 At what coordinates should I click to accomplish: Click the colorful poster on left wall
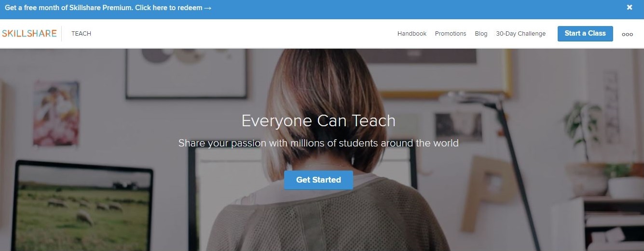pyautogui.click(x=56, y=113)
